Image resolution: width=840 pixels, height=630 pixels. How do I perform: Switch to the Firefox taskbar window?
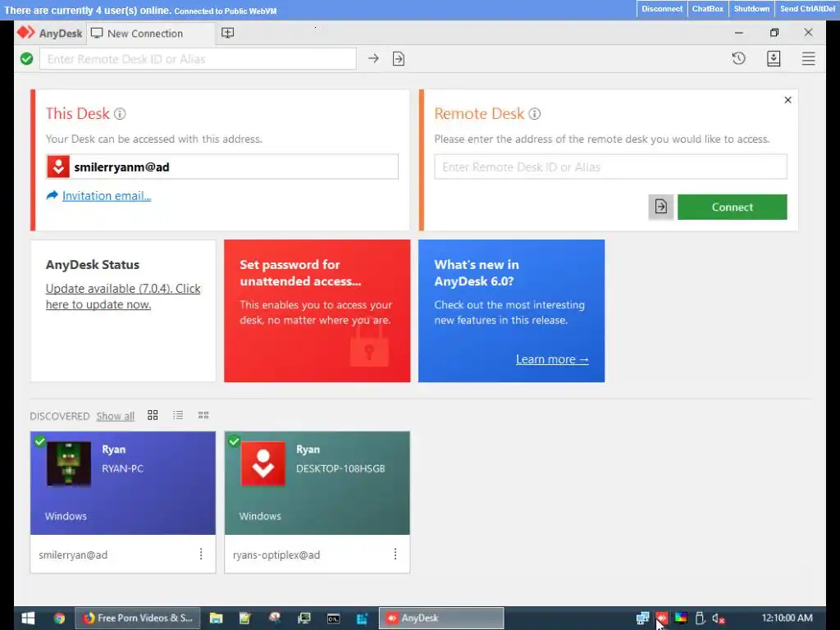point(138,619)
